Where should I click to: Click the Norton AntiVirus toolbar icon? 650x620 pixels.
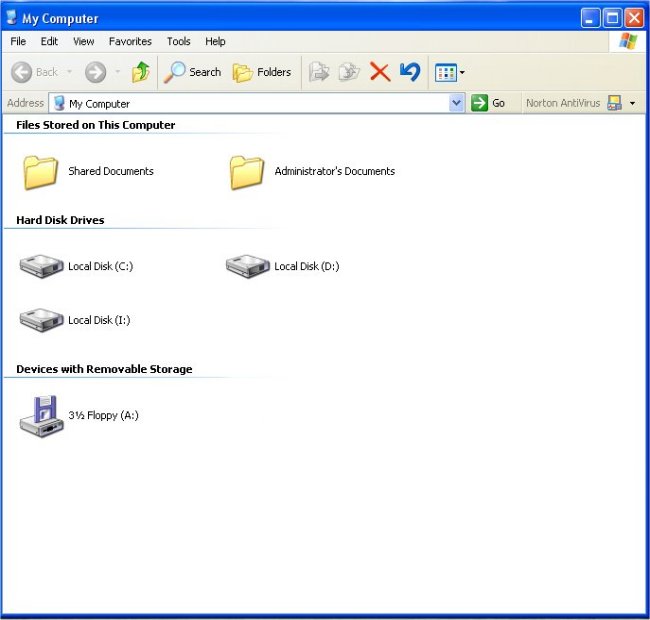(614, 103)
